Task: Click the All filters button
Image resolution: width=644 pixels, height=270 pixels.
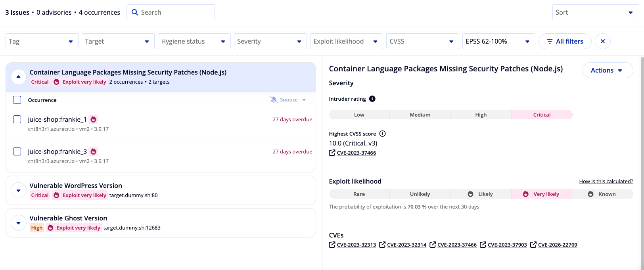Action: click(565, 41)
